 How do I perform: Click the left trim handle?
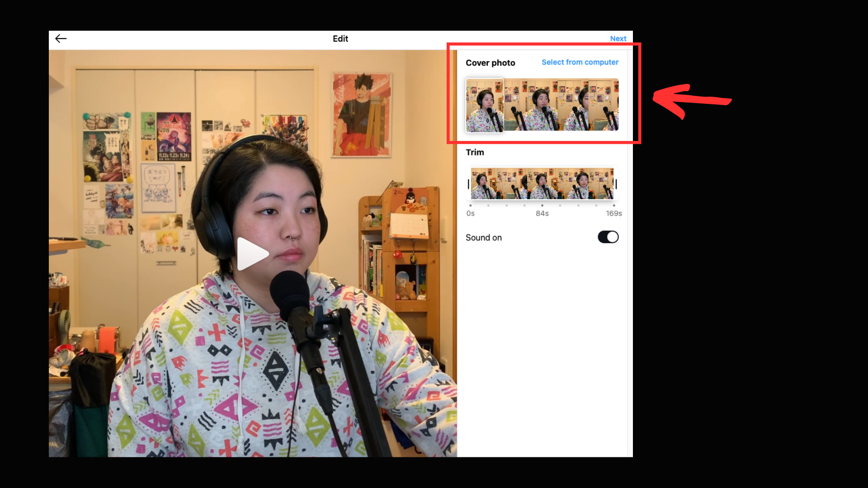coord(468,184)
